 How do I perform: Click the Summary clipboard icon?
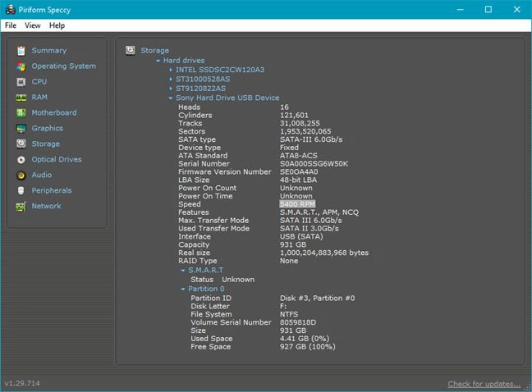(x=21, y=51)
